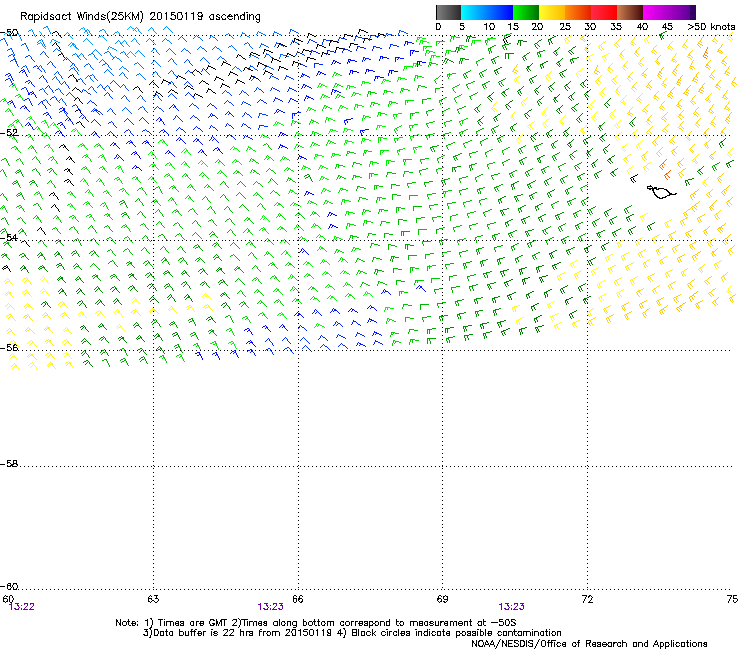Viewport: 740px width, 650px height.
Task: Click the dark purple >50 knots swatch
Action: (x=693, y=12)
